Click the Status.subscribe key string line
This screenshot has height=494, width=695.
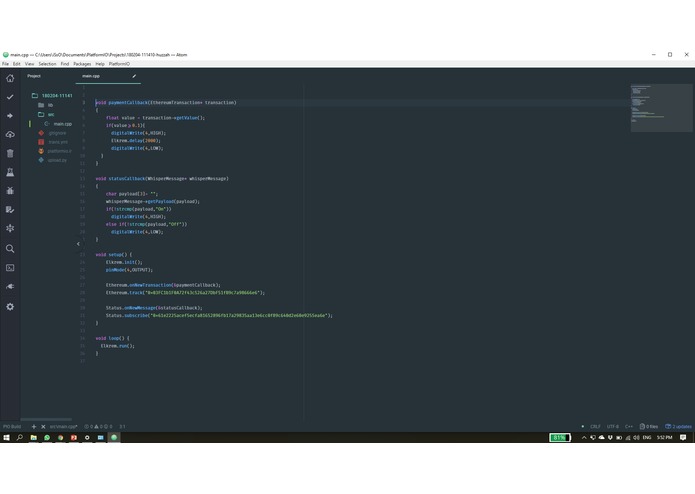pos(219,315)
